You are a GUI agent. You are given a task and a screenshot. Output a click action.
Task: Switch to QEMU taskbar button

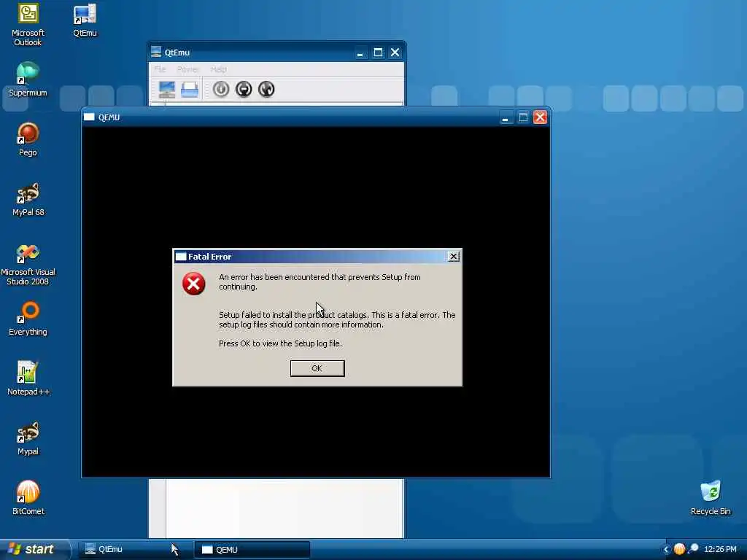252,549
